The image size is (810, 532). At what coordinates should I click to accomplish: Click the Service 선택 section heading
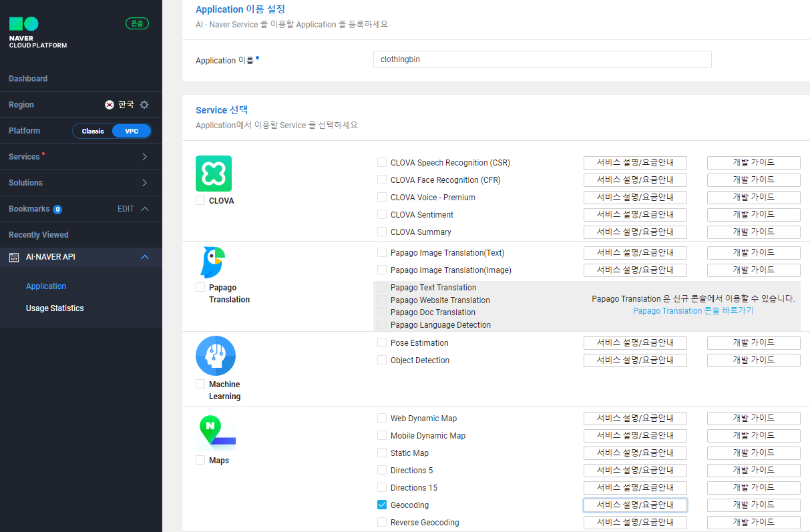pyautogui.click(x=222, y=109)
